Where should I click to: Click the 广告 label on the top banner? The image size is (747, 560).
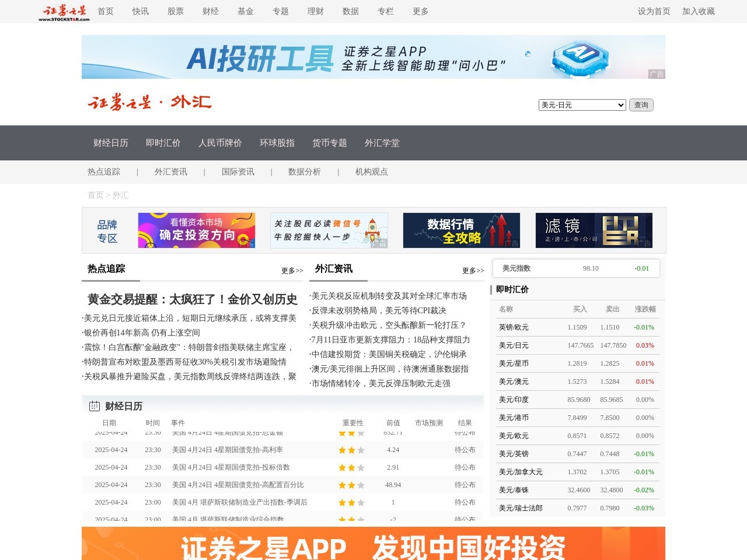coord(657,74)
